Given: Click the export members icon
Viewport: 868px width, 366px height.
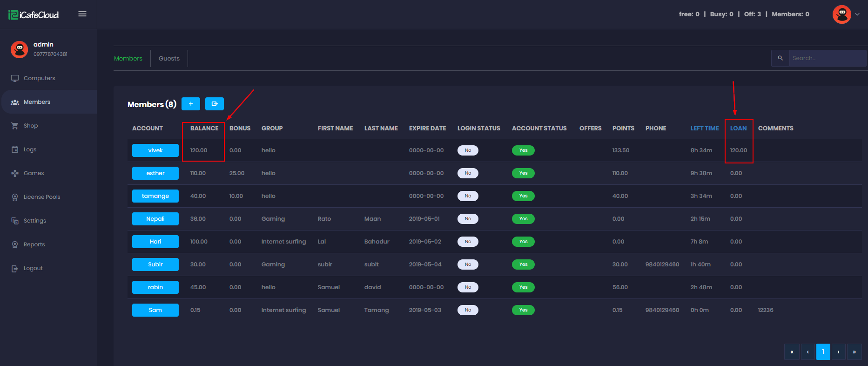Looking at the screenshot, I should point(215,104).
